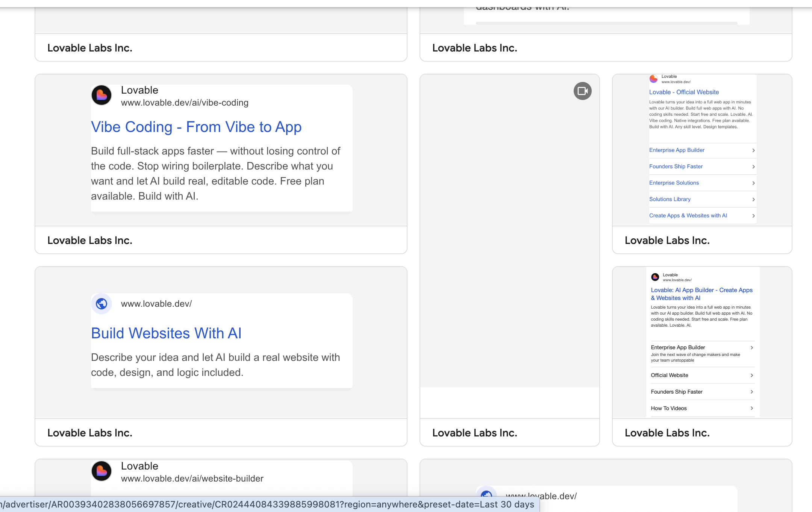Click the chevron beside the Official Website sitelink
This screenshot has width=812, height=512.
[x=752, y=376]
